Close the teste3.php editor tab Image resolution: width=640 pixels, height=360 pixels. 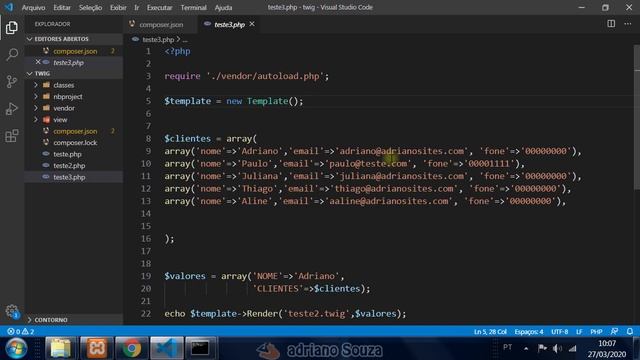click(252, 24)
